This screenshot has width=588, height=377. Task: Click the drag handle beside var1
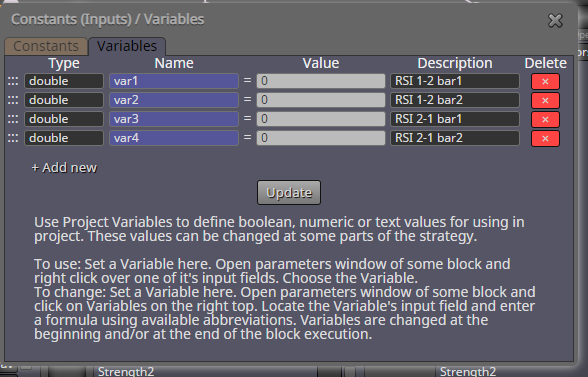click(x=13, y=81)
